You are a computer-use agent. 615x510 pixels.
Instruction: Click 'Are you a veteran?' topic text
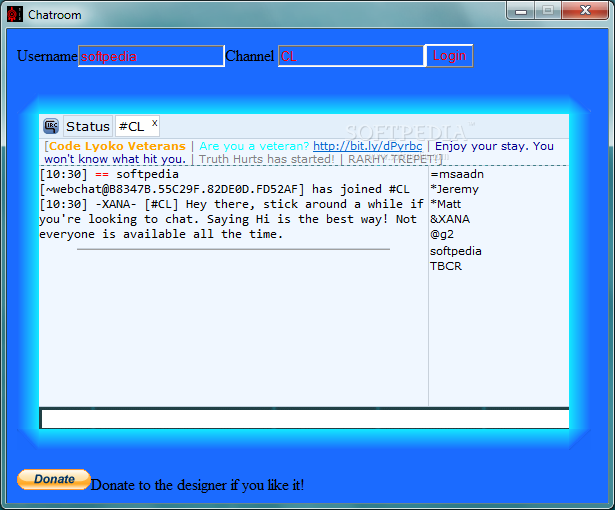coord(254,146)
